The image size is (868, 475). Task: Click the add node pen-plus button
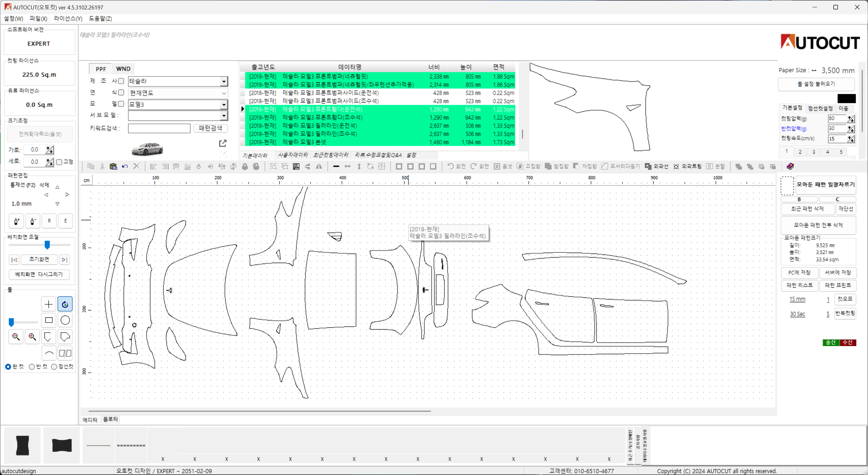coord(16,221)
